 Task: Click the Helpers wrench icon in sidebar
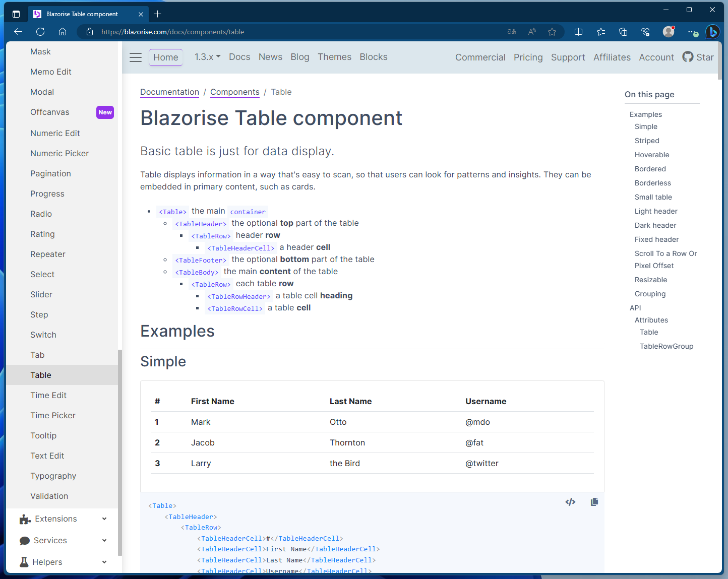25,562
